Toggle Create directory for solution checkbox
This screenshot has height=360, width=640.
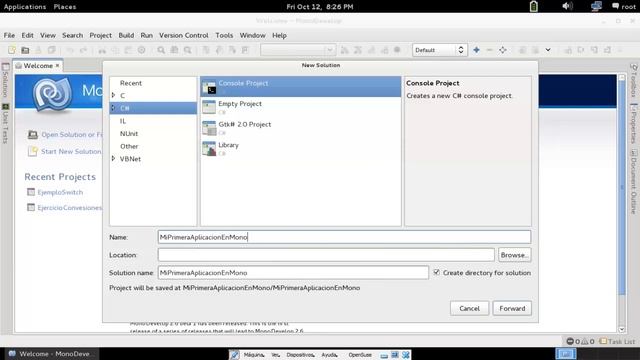coord(436,272)
